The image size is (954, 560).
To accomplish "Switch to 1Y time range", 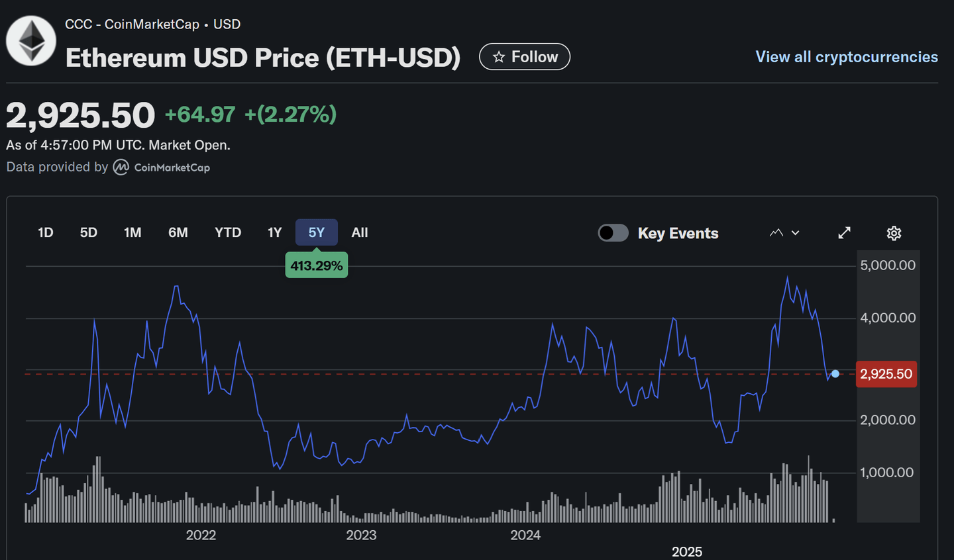I will (x=275, y=232).
